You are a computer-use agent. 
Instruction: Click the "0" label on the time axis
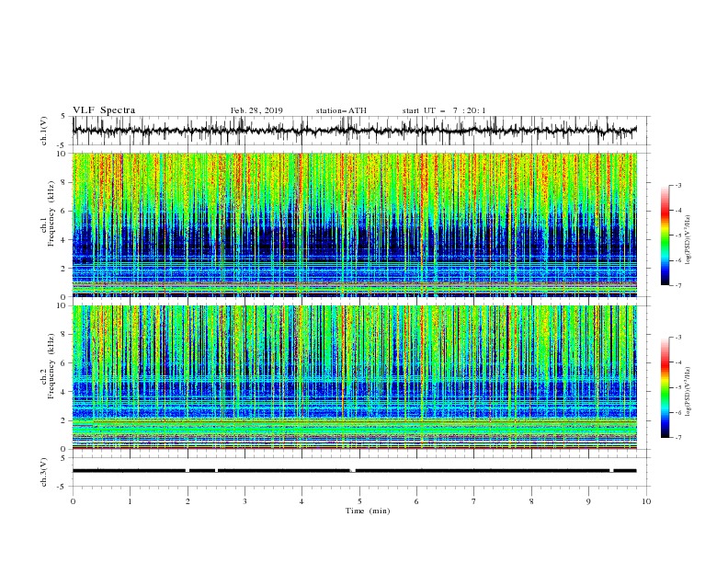point(73,501)
